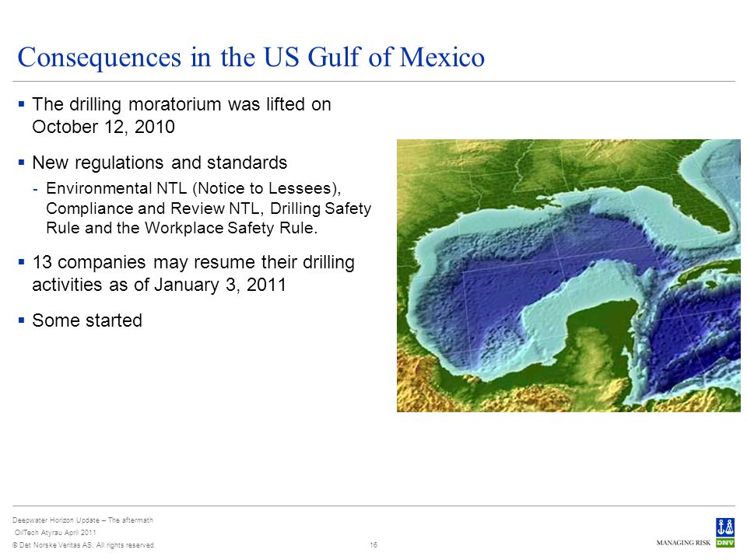Viewport: 747px width, 560px height.
Task: Click the "MANAGING RISK" tagline text
Action: [x=683, y=543]
